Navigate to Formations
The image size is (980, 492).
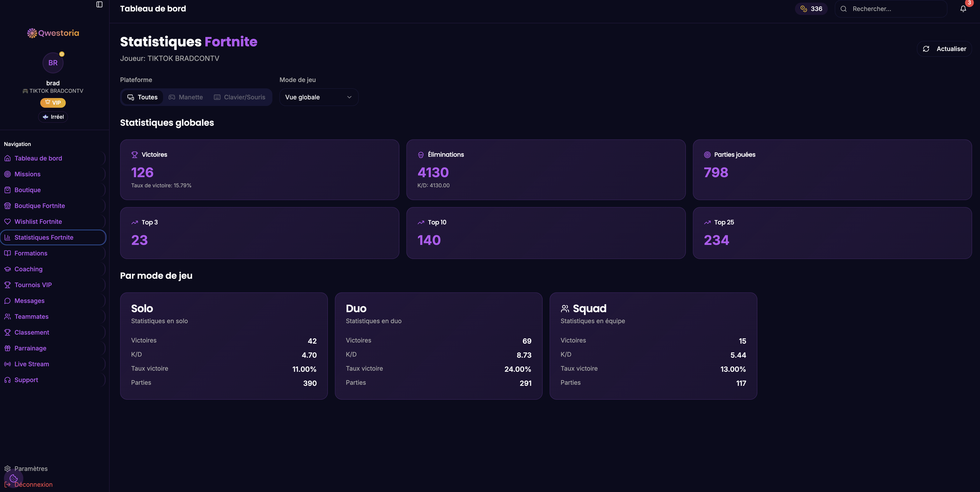pyautogui.click(x=53, y=253)
